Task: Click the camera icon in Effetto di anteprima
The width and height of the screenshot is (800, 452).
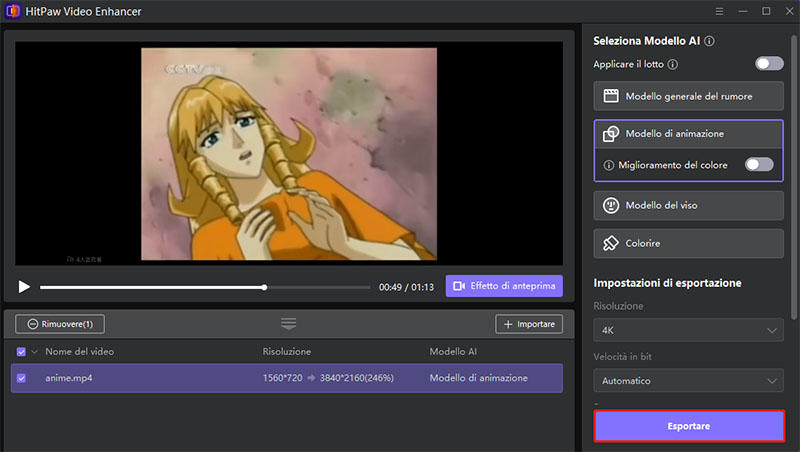Action: 459,286
